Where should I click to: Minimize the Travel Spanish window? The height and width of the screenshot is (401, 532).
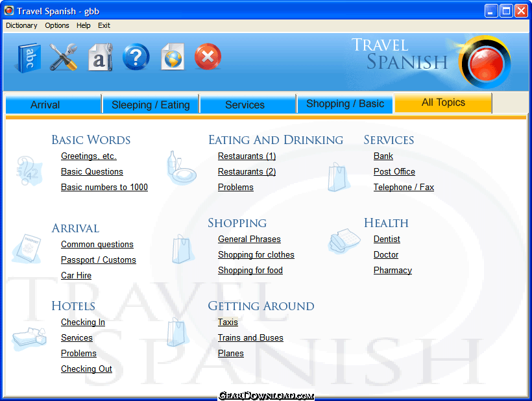[x=490, y=11]
